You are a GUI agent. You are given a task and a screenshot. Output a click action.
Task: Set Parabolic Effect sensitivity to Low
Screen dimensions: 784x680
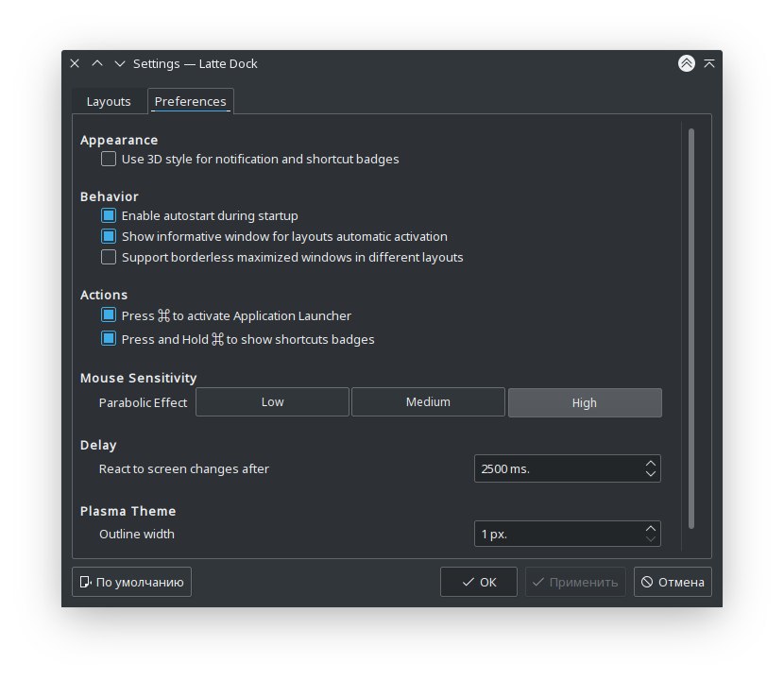pos(272,402)
